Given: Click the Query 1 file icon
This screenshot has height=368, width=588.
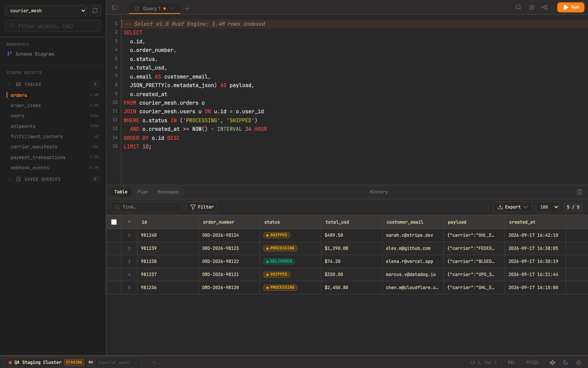Looking at the screenshot, I should 137,9.
